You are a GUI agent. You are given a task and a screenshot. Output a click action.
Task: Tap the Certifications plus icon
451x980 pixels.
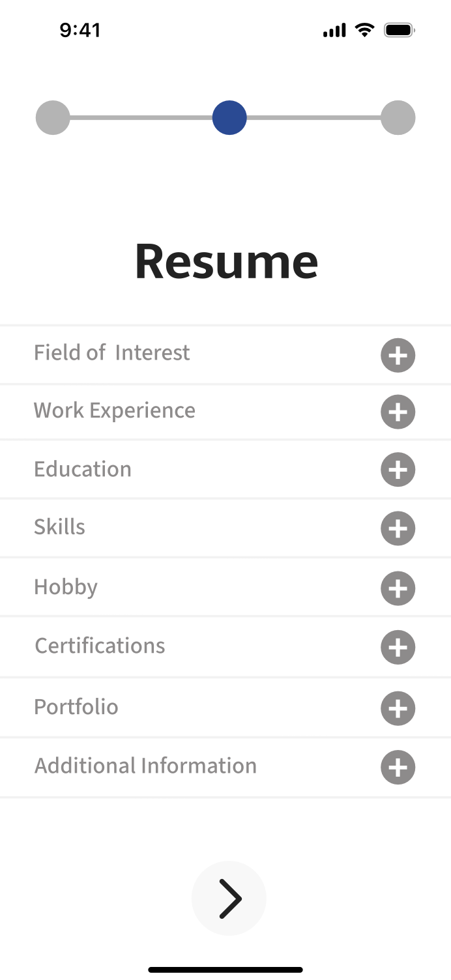click(398, 648)
